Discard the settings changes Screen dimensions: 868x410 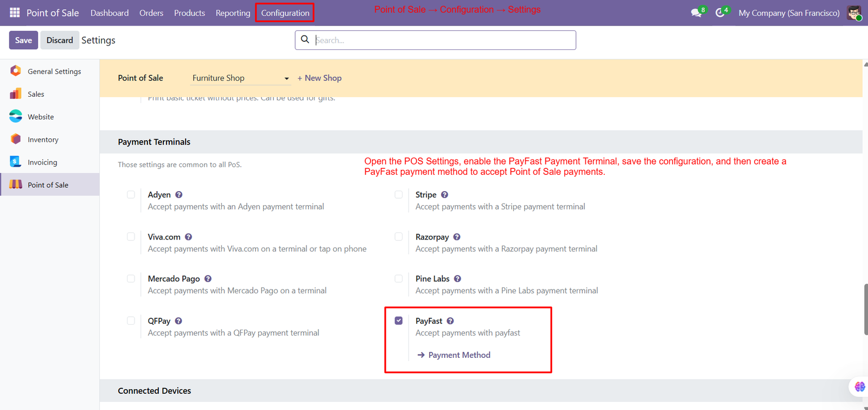[60, 40]
